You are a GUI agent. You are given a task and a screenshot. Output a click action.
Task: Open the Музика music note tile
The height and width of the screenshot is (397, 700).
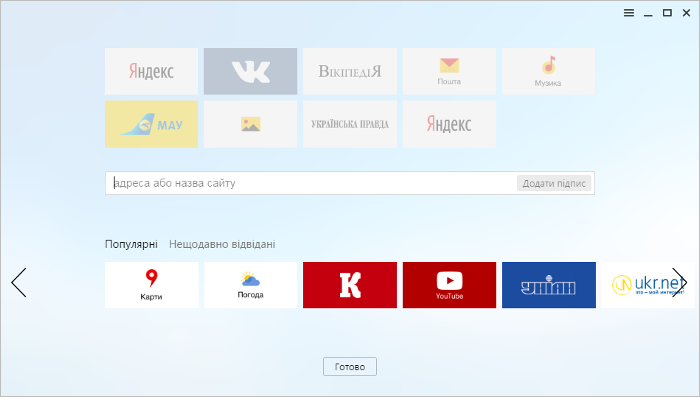[x=549, y=71]
